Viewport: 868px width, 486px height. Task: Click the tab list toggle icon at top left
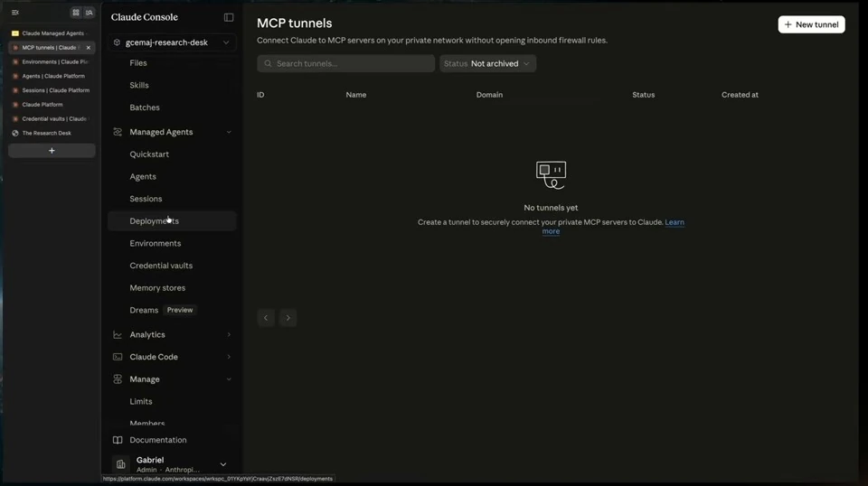pos(15,12)
